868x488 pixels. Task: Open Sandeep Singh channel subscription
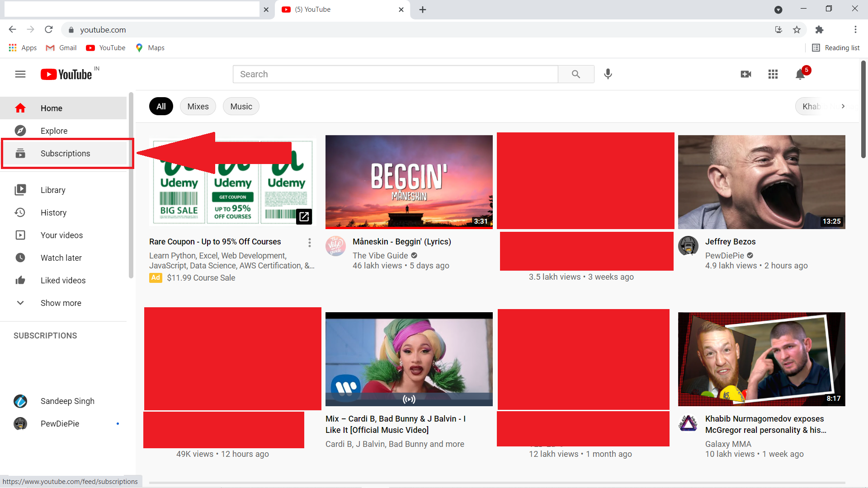(63, 401)
